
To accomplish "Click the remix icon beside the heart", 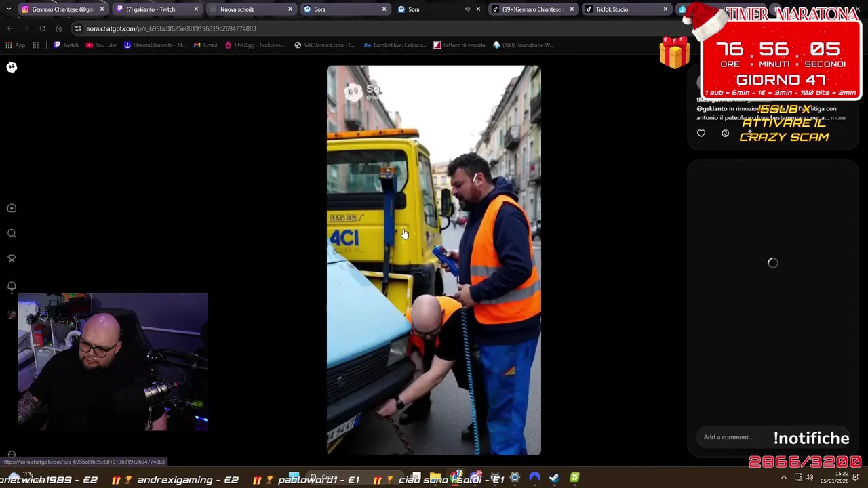I will pyautogui.click(x=725, y=134).
